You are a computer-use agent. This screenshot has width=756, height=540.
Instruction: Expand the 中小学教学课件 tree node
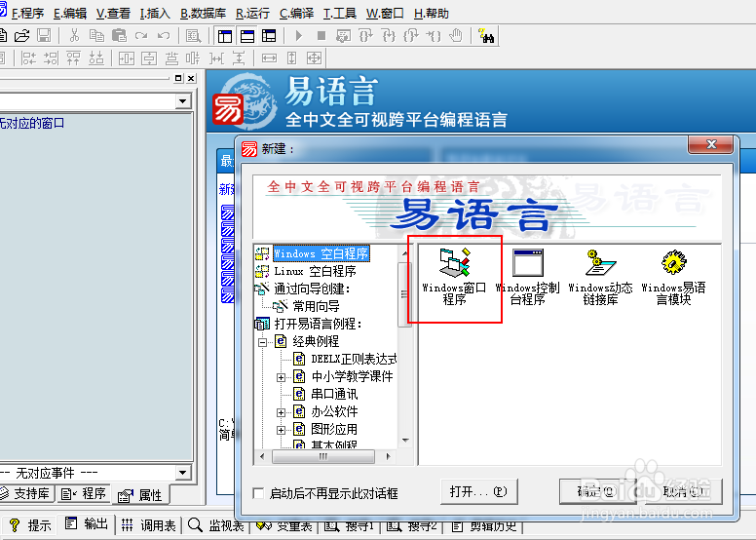282,377
